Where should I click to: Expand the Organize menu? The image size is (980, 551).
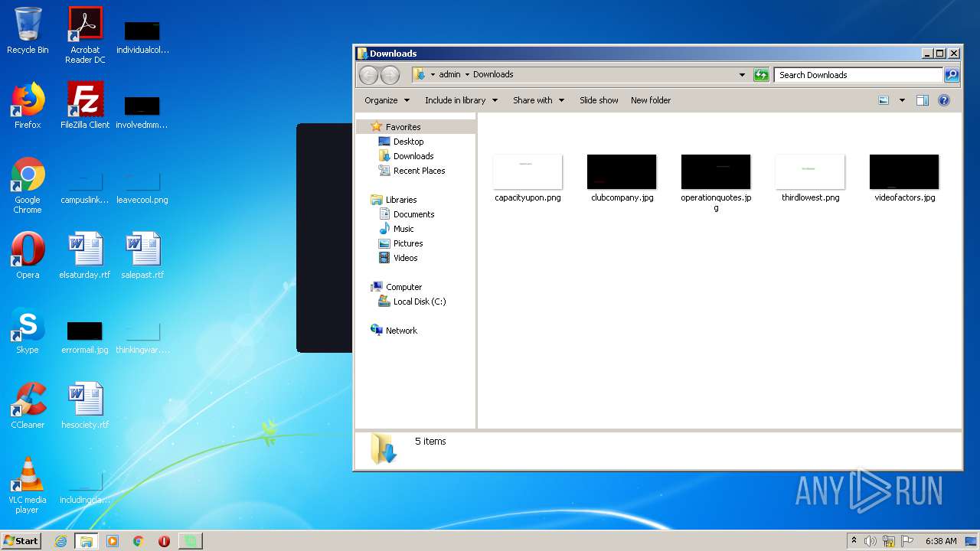coord(387,100)
